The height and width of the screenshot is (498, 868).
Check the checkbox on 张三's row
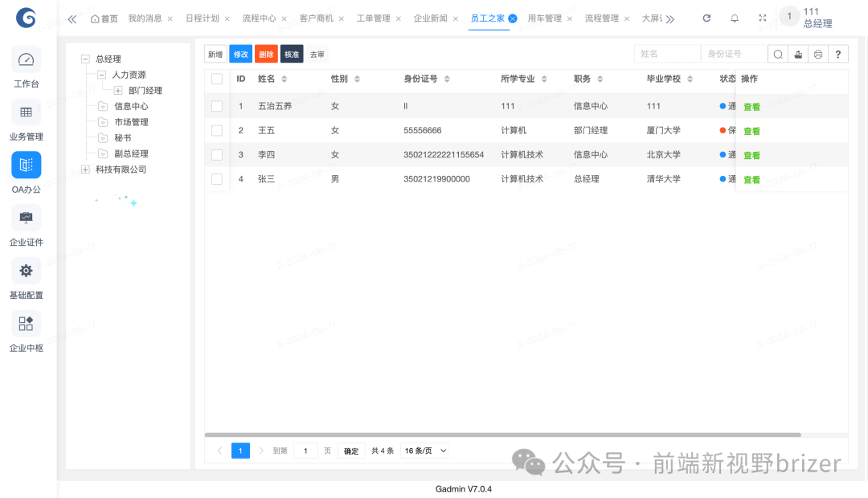216,178
